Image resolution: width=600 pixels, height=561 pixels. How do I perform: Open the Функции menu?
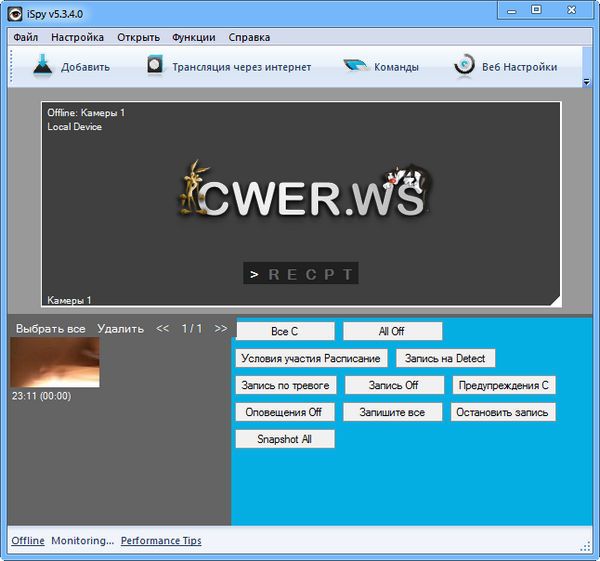[x=193, y=38]
